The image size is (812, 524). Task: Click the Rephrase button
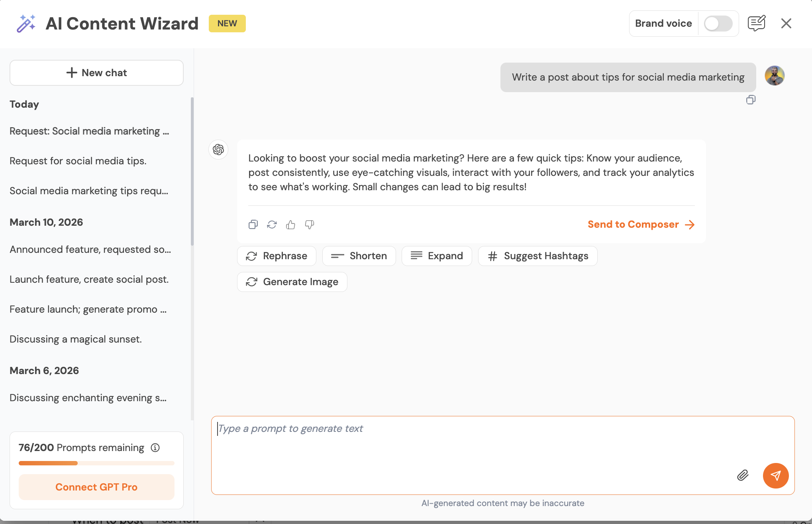pyautogui.click(x=277, y=256)
